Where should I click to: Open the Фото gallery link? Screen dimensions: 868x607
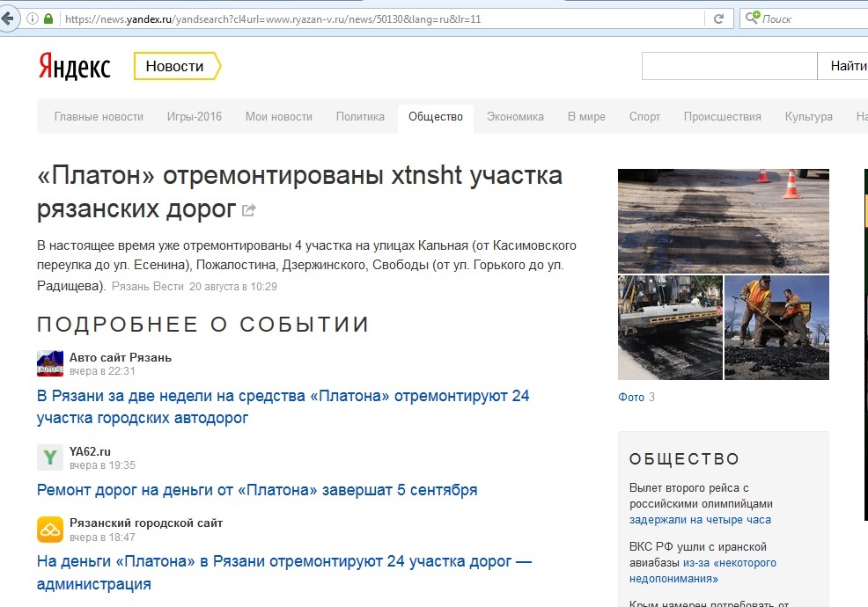[631, 397]
